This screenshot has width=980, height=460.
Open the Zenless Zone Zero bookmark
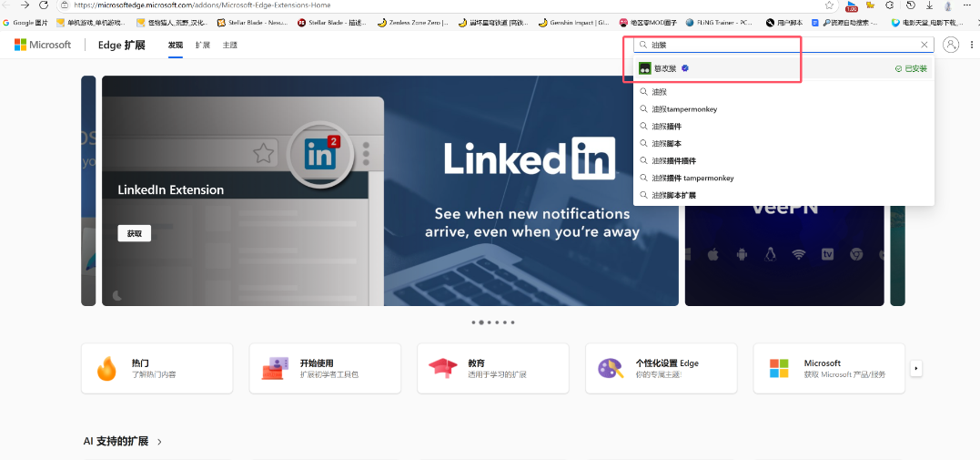tap(412, 23)
